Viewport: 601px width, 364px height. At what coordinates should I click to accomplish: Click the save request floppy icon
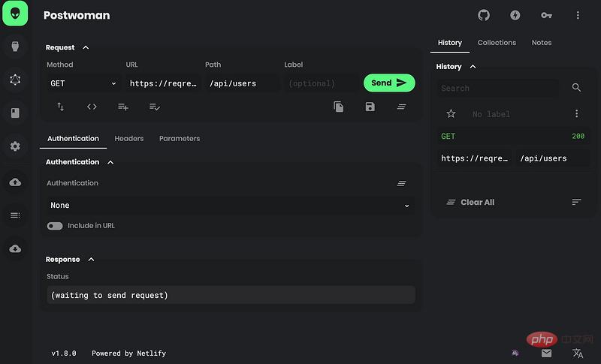pos(370,107)
